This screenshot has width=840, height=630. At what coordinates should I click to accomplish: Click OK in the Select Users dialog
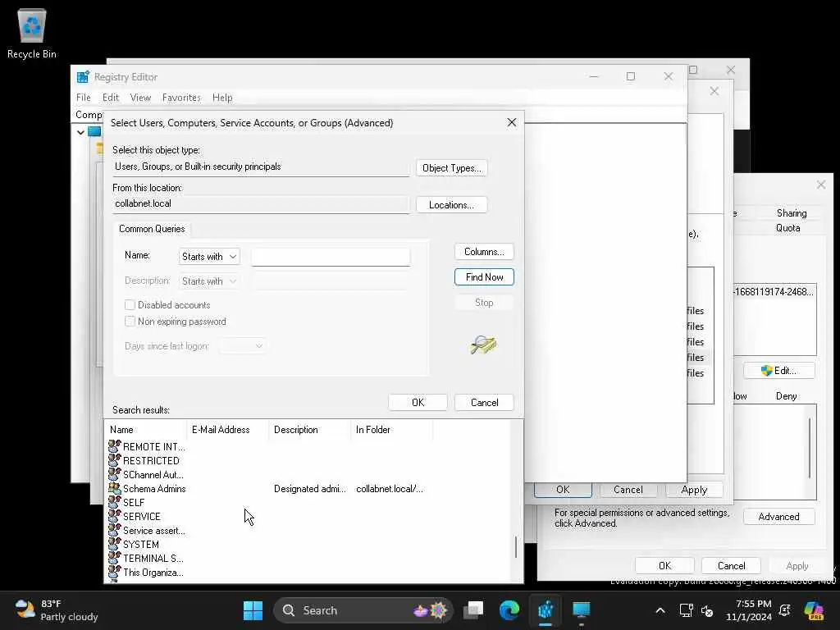tap(418, 402)
